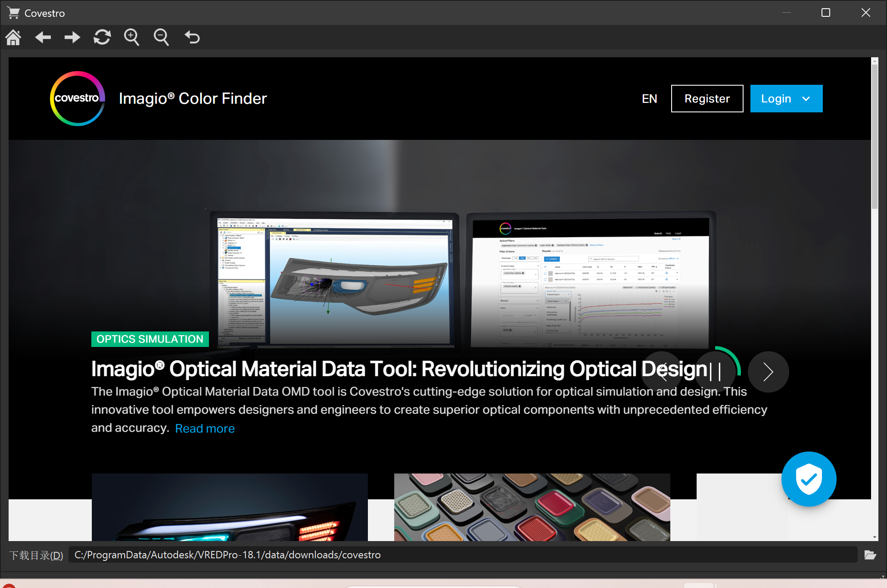Viewport: 887px width, 588px height.
Task: Go back with the left arrow icon
Action: [43, 37]
